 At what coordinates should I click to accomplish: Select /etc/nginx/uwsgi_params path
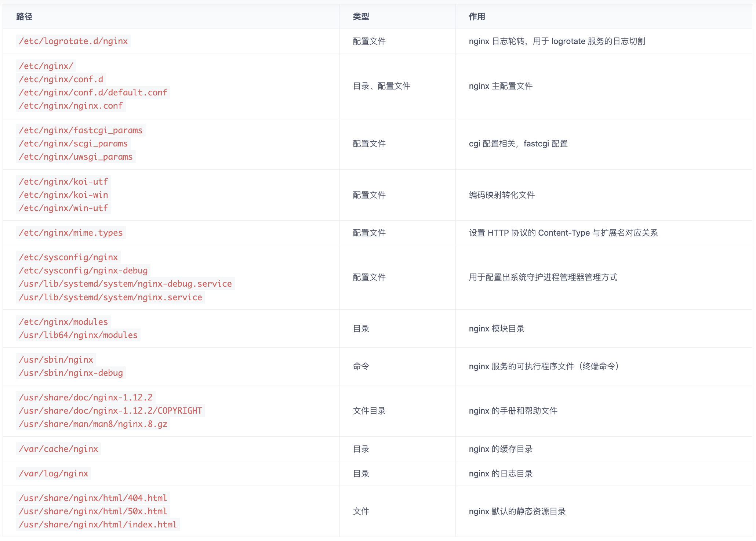(x=76, y=157)
